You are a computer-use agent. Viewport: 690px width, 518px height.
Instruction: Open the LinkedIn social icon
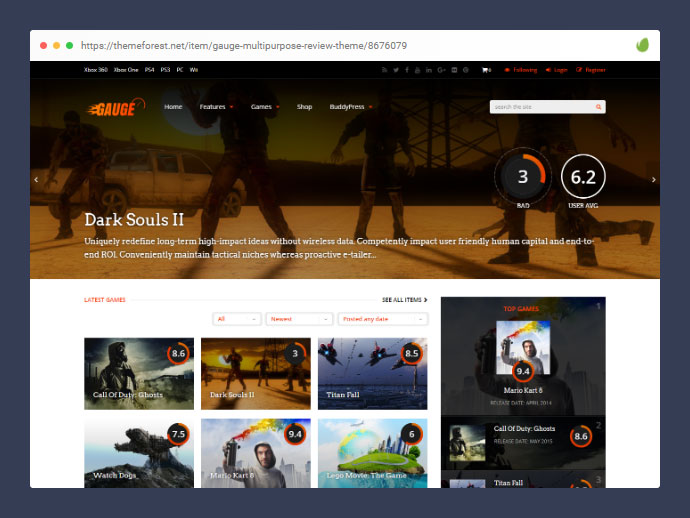click(429, 70)
